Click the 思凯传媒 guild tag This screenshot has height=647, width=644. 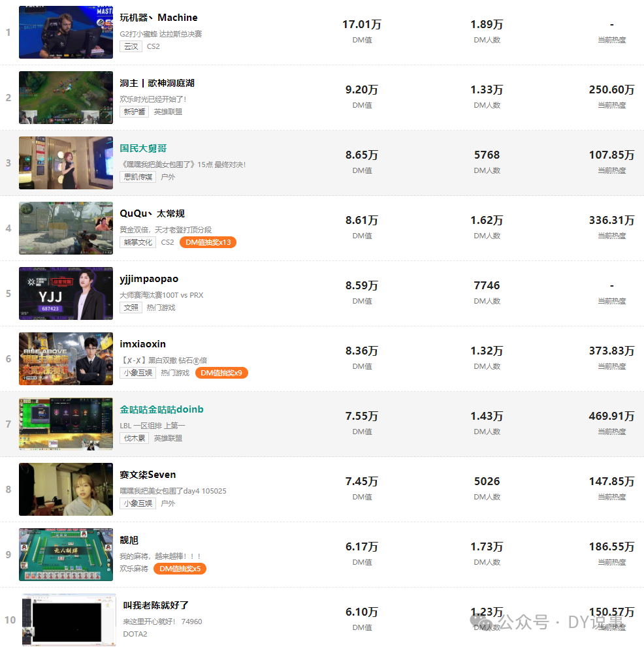pos(138,177)
